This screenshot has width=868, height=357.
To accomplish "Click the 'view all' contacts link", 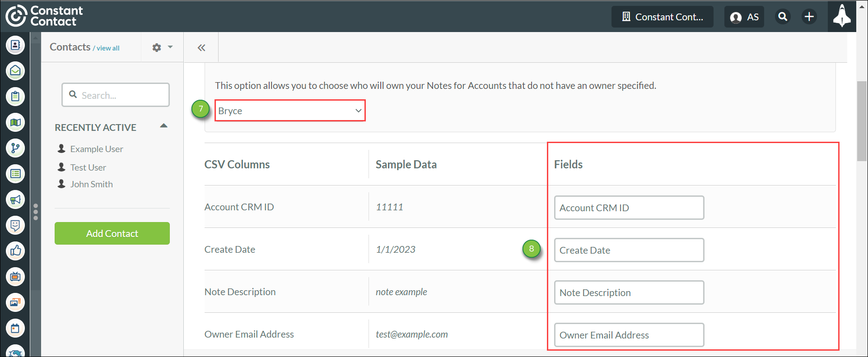I will [x=108, y=48].
